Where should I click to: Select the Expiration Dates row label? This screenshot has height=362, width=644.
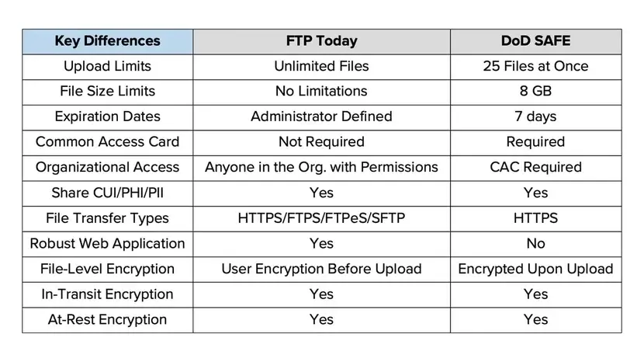(107, 117)
